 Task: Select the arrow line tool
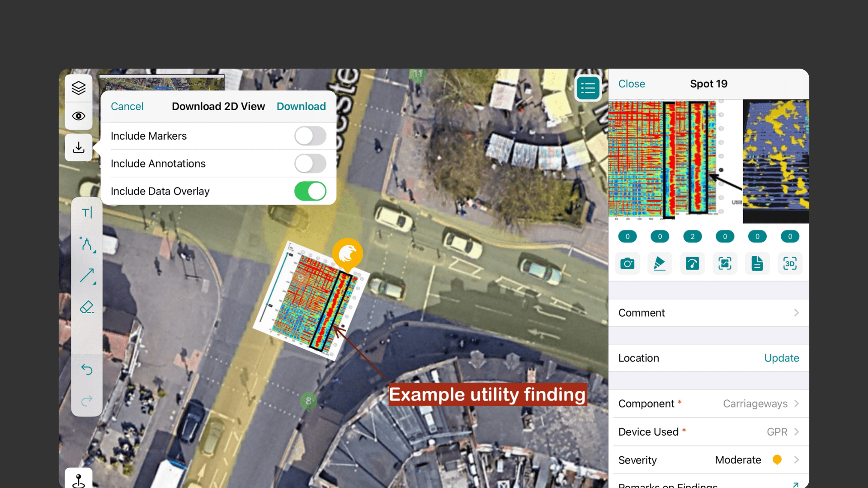tap(87, 275)
